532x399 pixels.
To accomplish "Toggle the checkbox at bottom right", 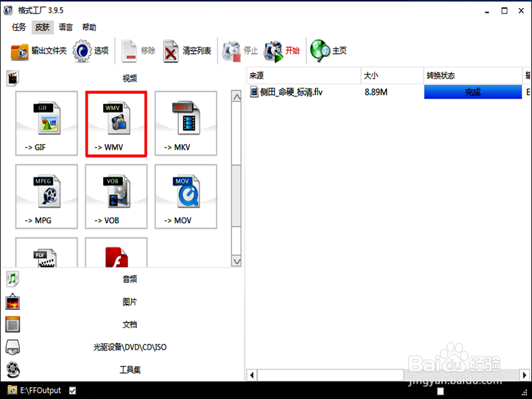I will click(x=440, y=392).
